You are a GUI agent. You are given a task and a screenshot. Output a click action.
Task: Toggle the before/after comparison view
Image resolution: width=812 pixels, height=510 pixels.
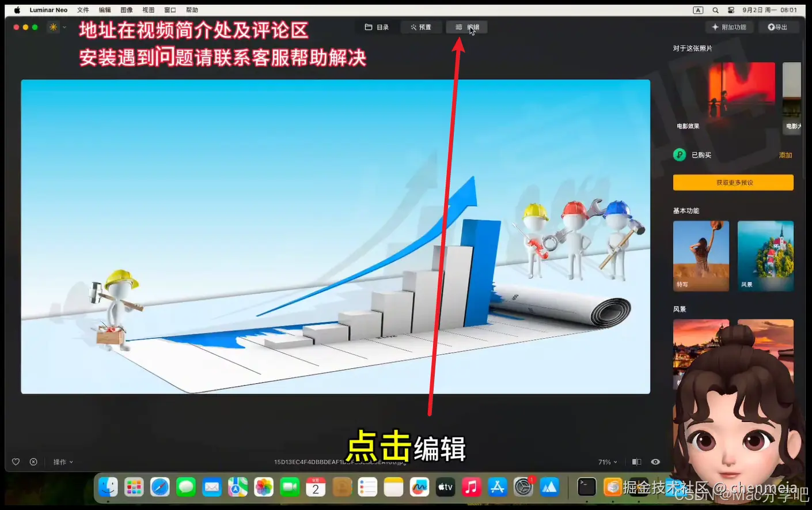(x=636, y=462)
